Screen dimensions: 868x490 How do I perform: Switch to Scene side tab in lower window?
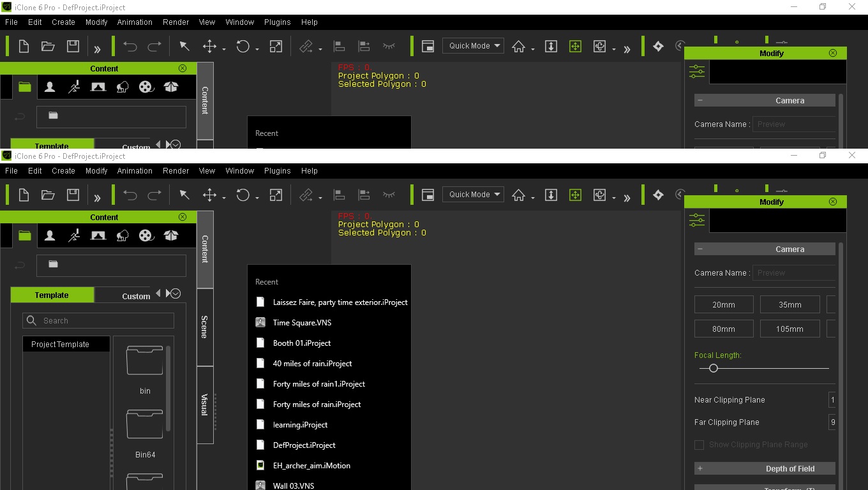point(205,327)
